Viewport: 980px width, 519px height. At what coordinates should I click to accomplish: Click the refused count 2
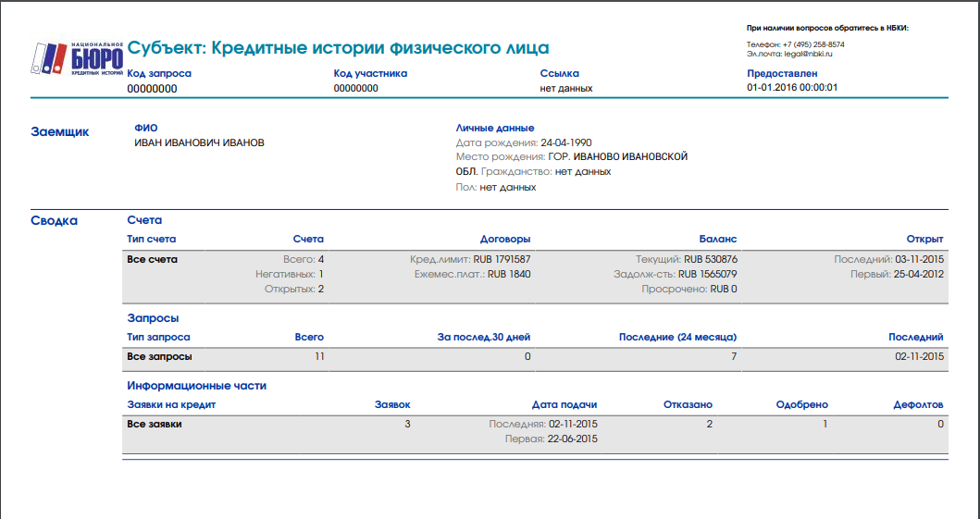pyautogui.click(x=710, y=424)
